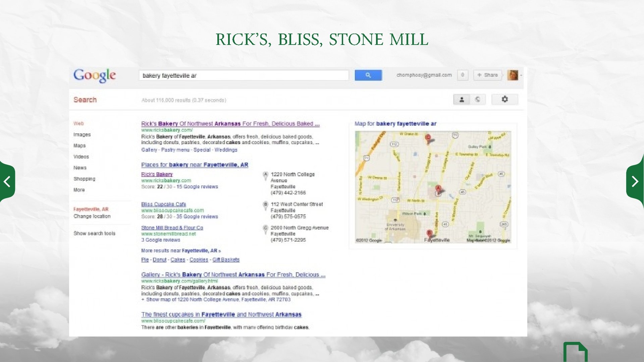Toggle global results globe icon
The height and width of the screenshot is (362, 644).
[477, 99]
